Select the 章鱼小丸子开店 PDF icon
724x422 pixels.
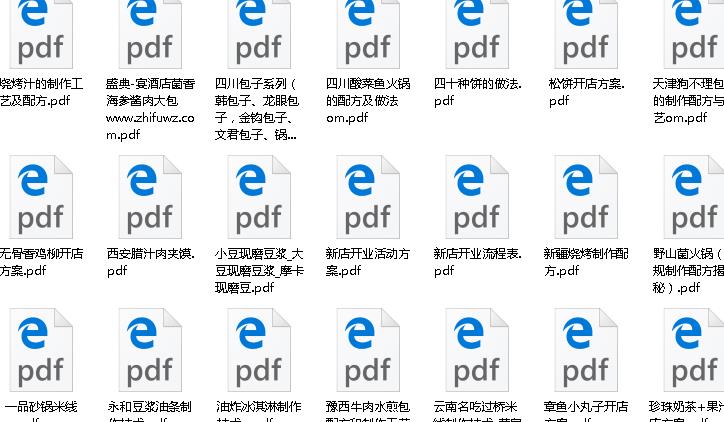click(586, 350)
